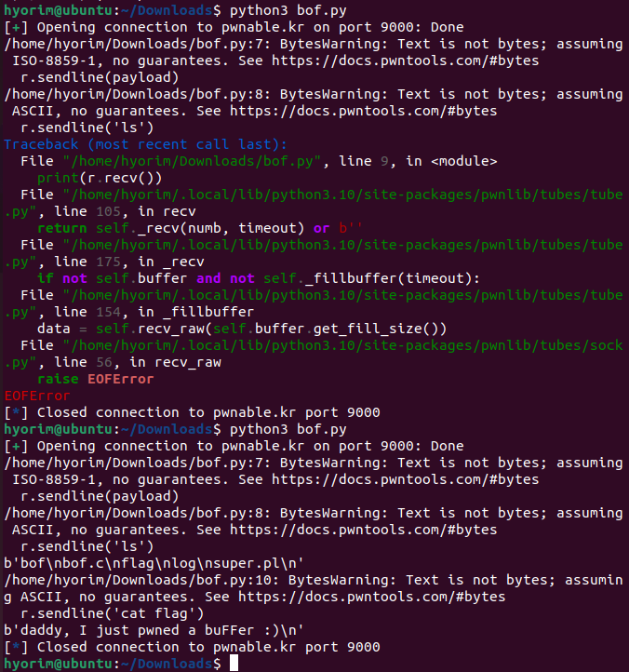Click "r.sendline('ls')" line directly above the Traceback

[87, 128]
